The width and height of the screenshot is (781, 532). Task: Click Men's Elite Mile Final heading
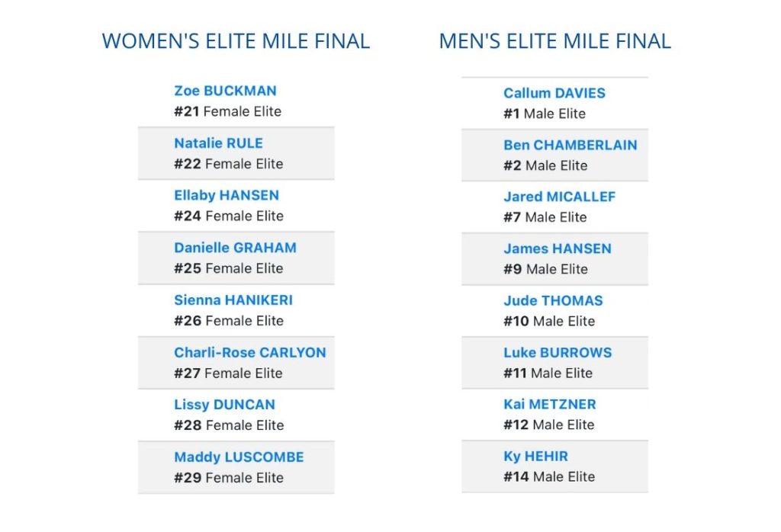point(555,41)
